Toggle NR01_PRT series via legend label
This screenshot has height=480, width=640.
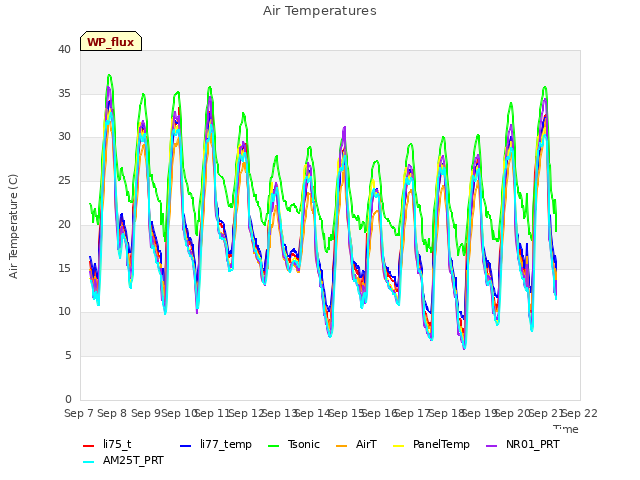[x=533, y=444]
